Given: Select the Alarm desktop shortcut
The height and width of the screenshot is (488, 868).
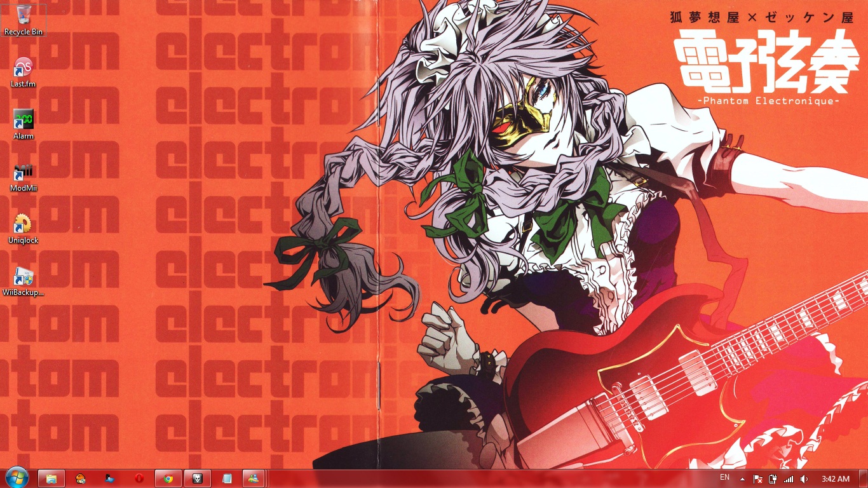Looking at the screenshot, I should click(x=24, y=124).
